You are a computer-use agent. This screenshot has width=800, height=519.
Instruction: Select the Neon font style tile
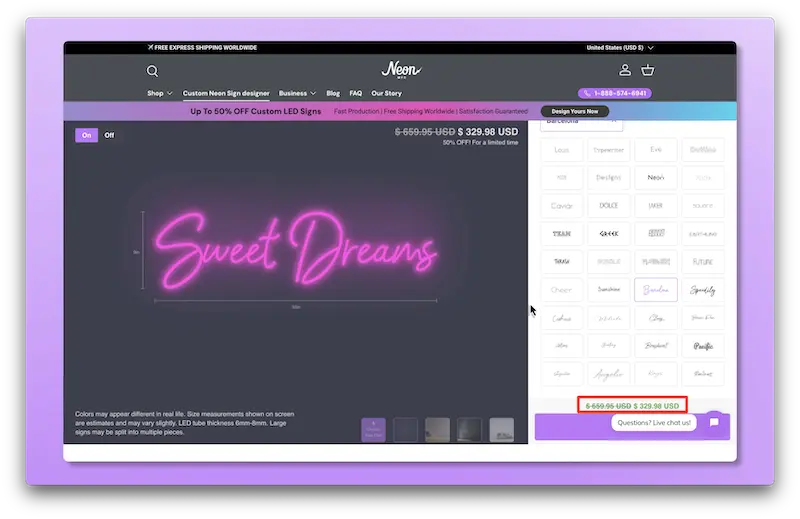[656, 178]
